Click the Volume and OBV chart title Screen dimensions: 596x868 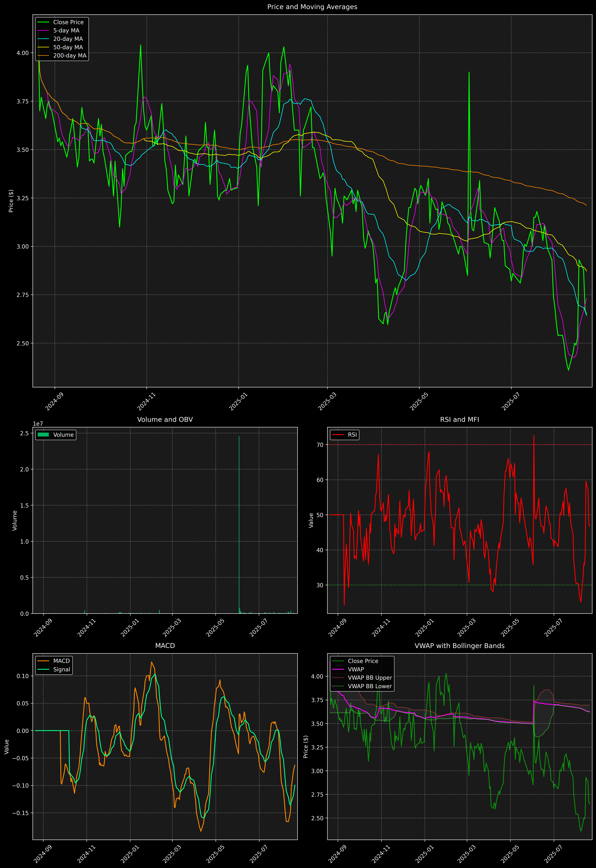165,419
